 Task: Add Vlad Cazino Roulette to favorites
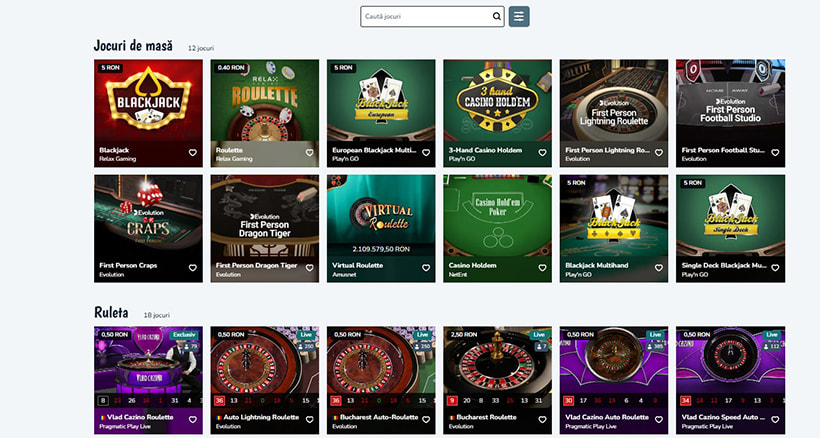click(x=192, y=420)
